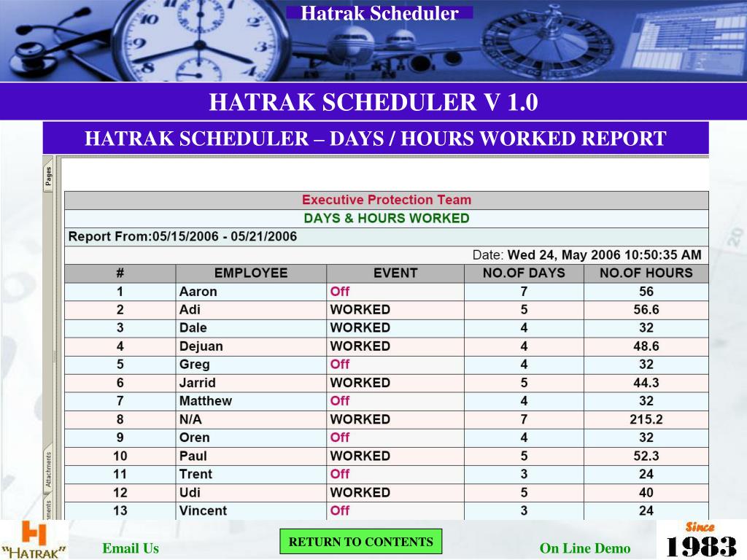Select employee name Udi

pos(190,492)
